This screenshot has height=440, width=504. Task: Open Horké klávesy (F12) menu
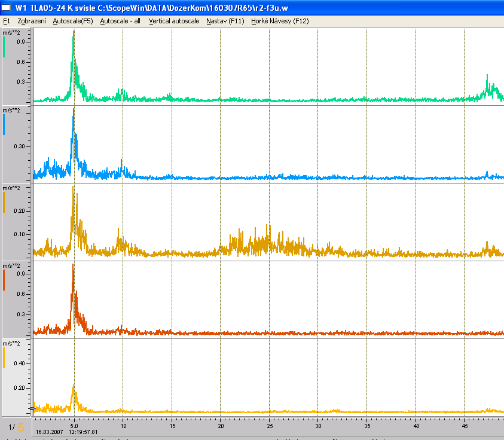(280, 21)
